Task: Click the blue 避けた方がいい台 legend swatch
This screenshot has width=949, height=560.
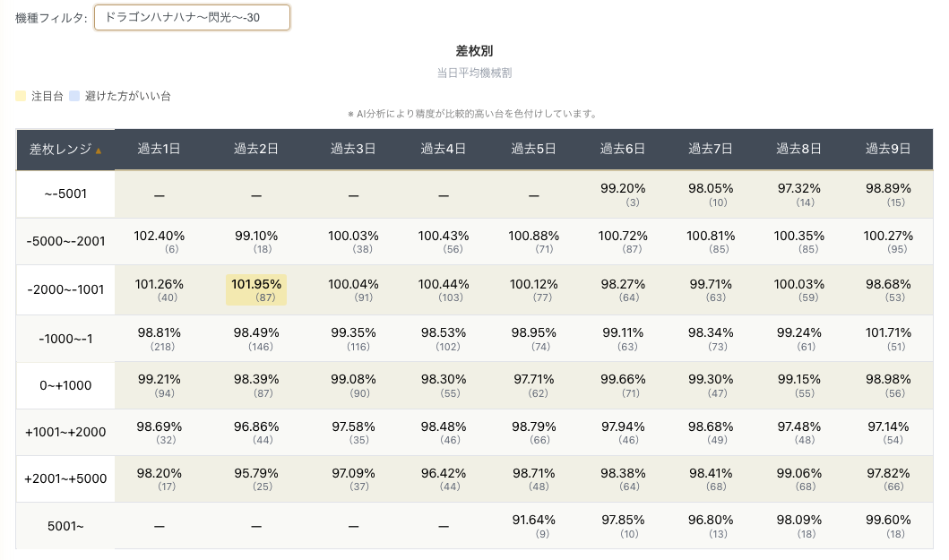Action: pos(74,96)
